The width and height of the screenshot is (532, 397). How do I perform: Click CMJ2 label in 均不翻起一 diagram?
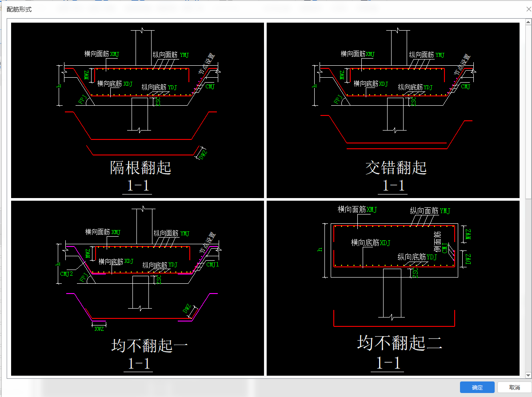click(67, 274)
